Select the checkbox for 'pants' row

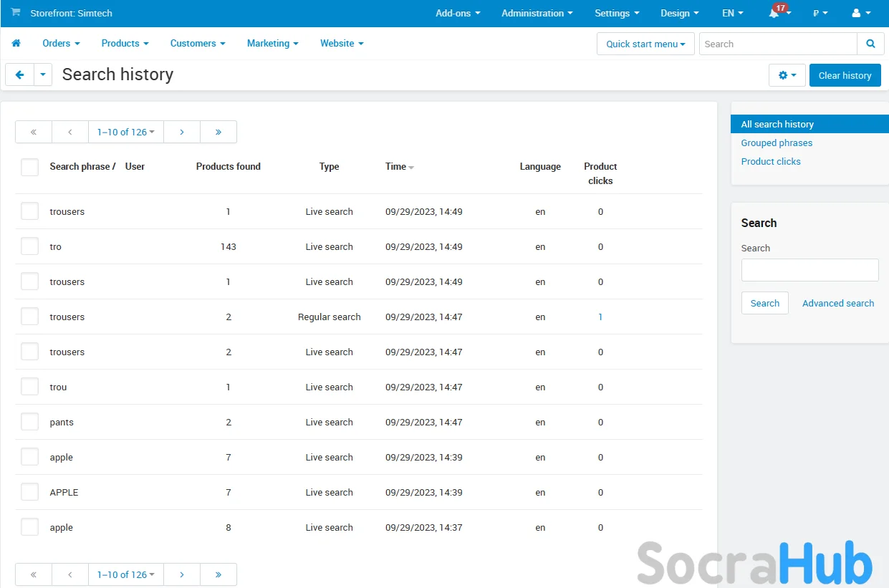tap(29, 422)
